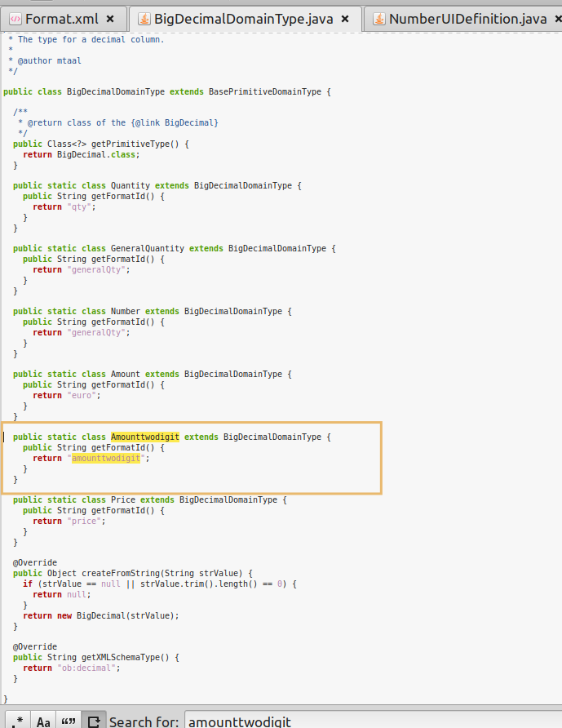Click the highlighted "amounttwodigit" return string
Image resolution: width=562 pixels, height=728 pixels.
click(106, 458)
